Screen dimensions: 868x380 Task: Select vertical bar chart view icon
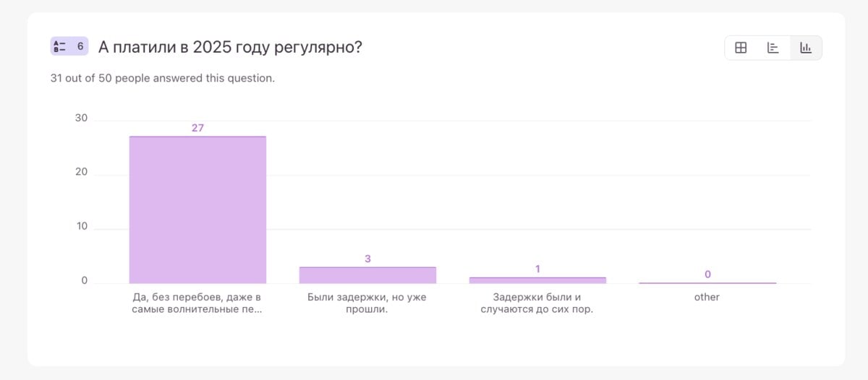click(x=806, y=48)
